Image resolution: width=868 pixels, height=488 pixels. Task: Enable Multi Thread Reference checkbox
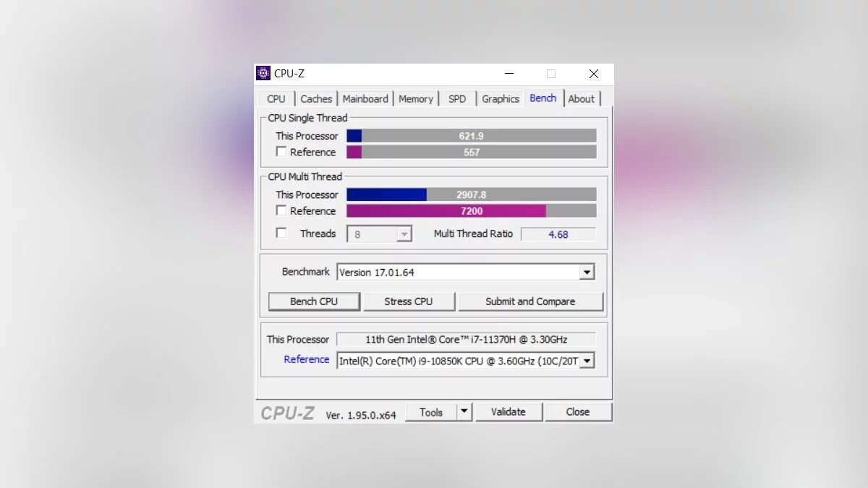[281, 210]
